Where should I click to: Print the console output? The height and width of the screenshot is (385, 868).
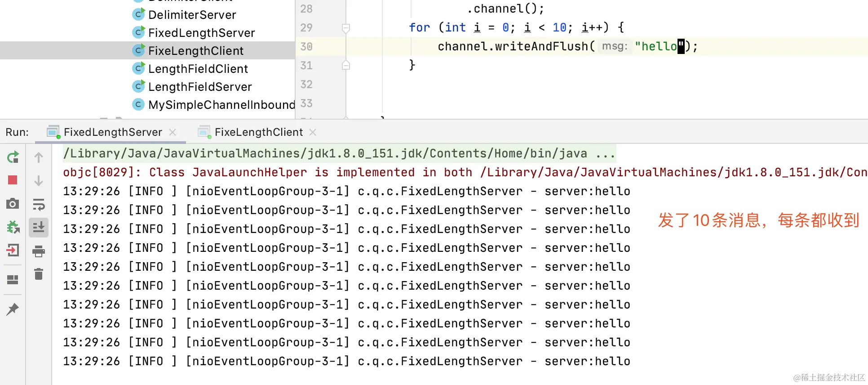39,251
